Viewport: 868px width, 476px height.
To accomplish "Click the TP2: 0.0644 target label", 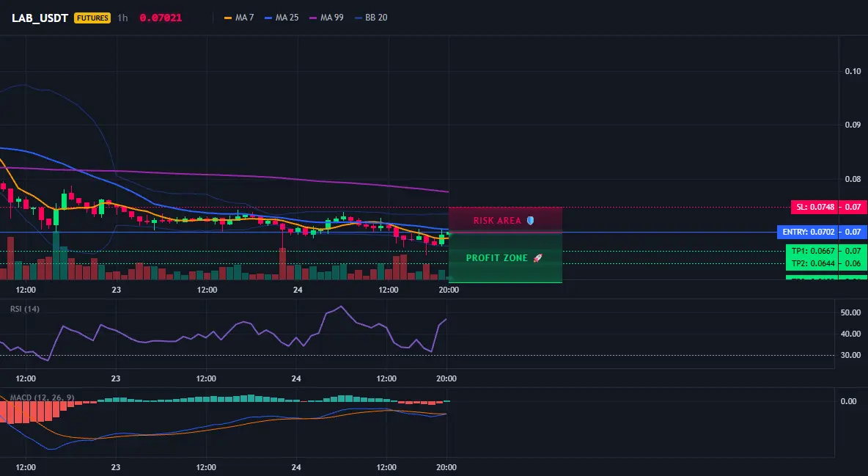I will coord(812,264).
